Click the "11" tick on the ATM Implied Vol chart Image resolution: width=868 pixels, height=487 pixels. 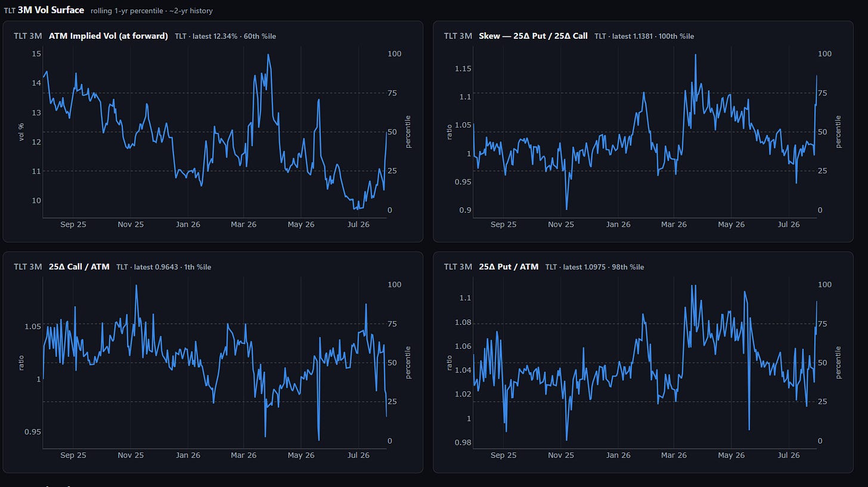36,171
